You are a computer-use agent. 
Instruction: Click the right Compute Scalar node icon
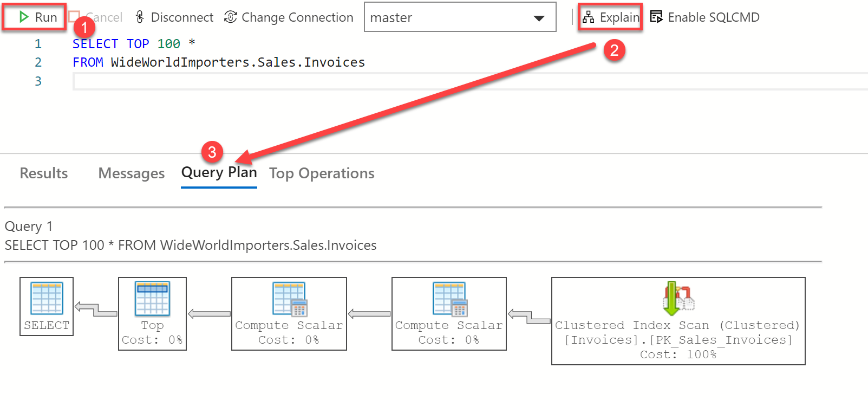(450, 299)
